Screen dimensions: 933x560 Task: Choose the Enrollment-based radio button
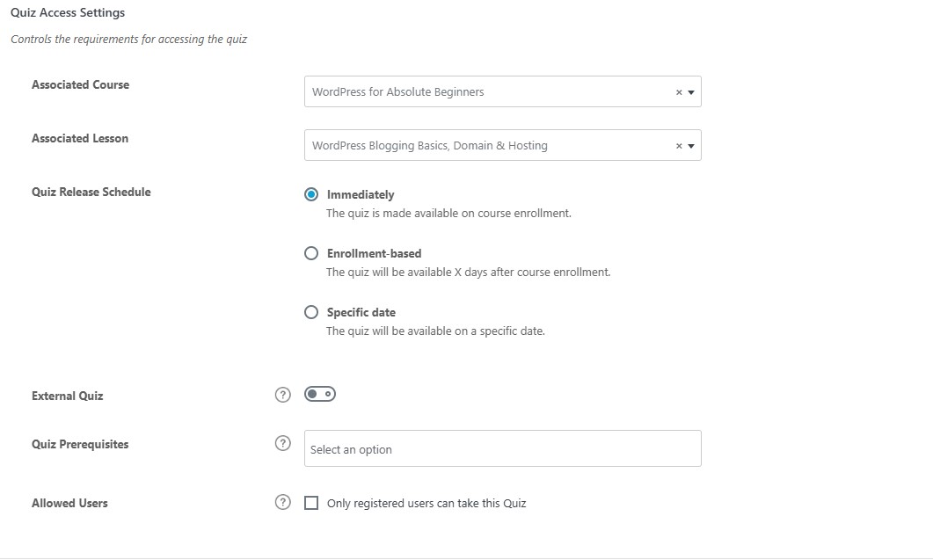311,253
